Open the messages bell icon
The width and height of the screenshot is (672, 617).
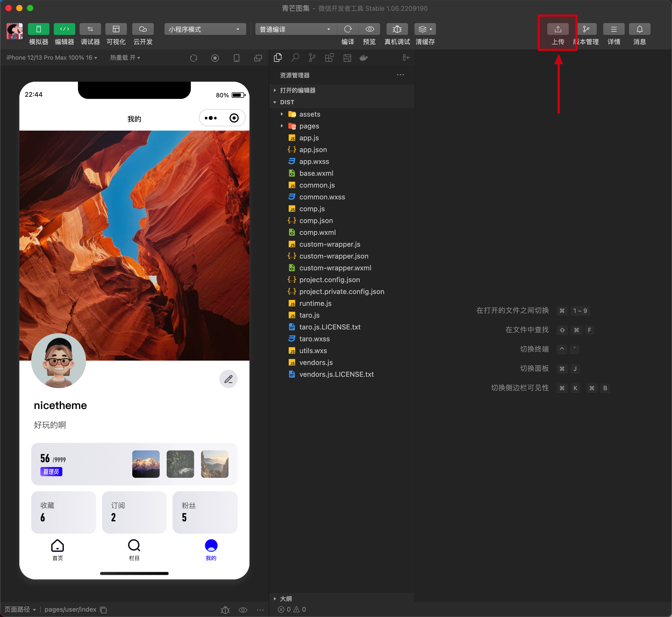pos(639,29)
